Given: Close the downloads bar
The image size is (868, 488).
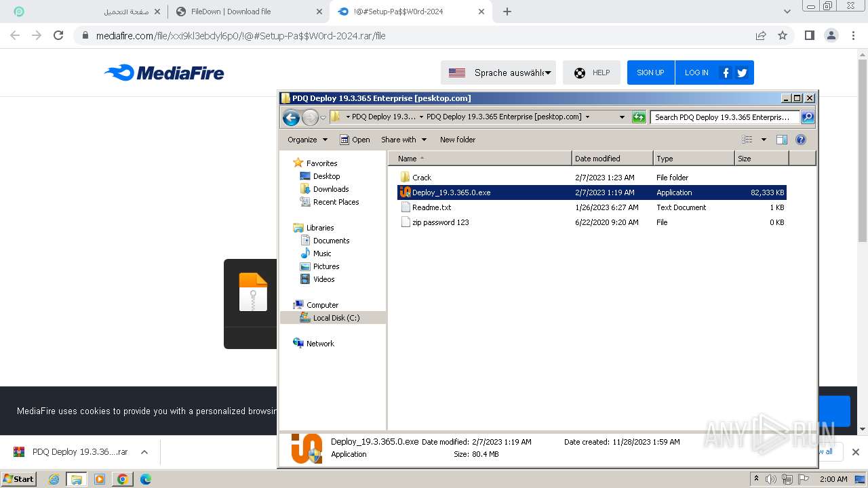Looking at the screenshot, I should click(x=855, y=452).
